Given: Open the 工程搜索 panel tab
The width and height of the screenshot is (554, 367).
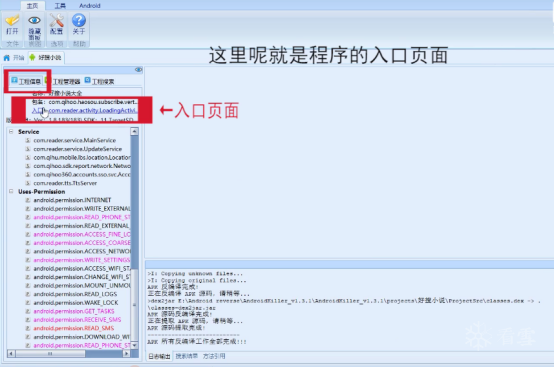Looking at the screenshot, I should [100, 82].
